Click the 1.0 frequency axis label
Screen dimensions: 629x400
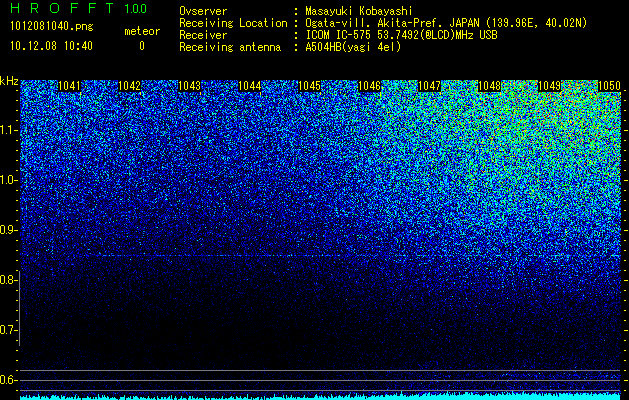click(x=8, y=180)
